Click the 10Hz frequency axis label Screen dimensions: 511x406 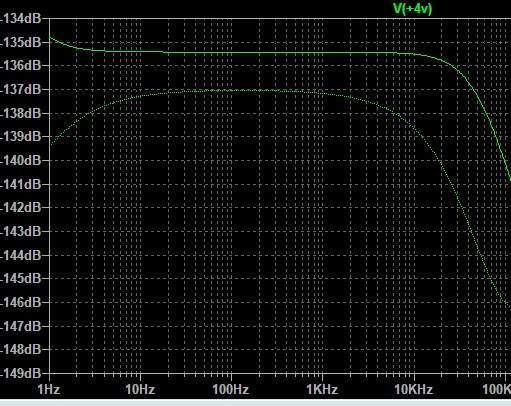click(x=140, y=389)
